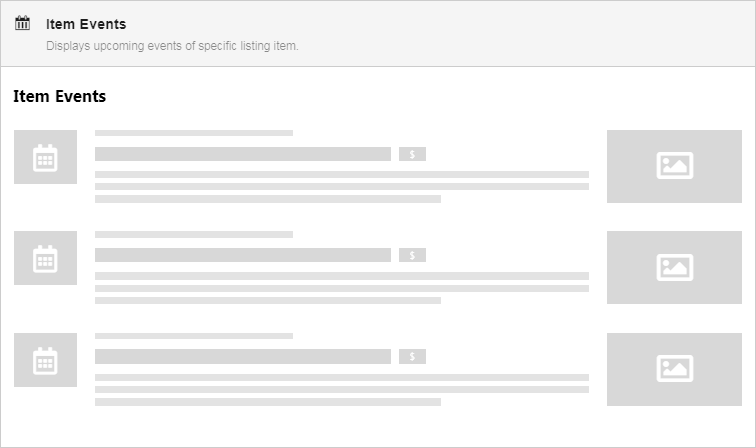Image resolution: width=756 pixels, height=448 pixels.
Task: Click the third event's description text lines
Action: click(341, 389)
